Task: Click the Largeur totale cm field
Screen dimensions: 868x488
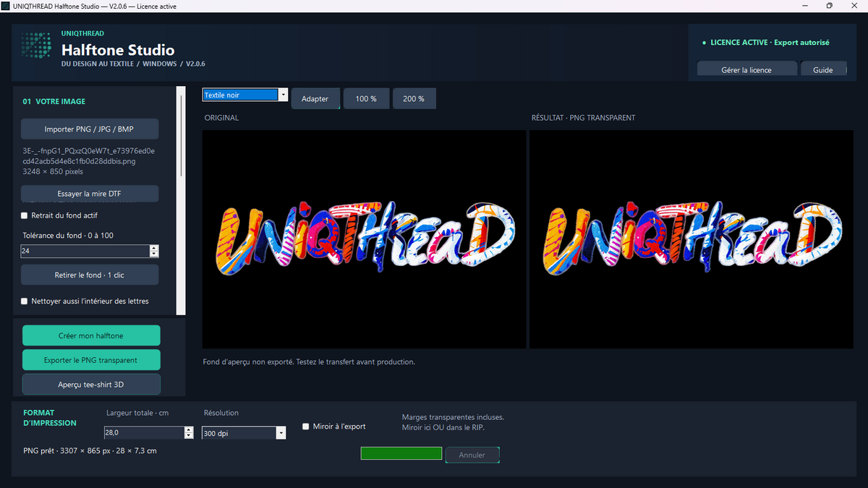Action: point(145,432)
